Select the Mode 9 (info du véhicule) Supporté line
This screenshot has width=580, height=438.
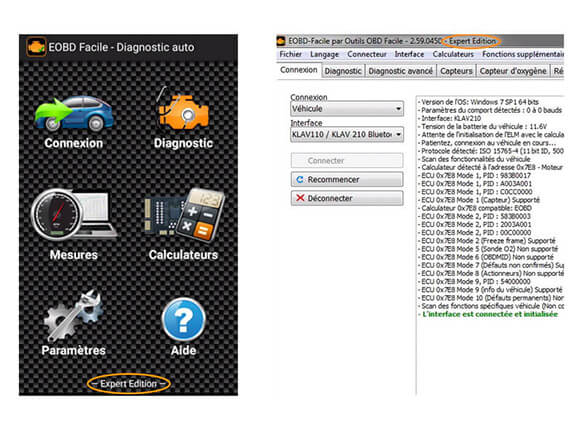pos(490,290)
